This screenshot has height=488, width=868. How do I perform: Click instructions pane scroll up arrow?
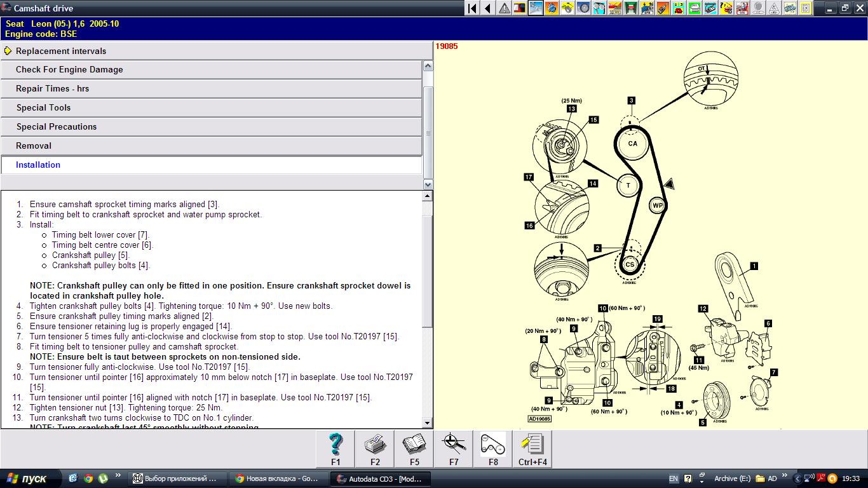point(428,196)
